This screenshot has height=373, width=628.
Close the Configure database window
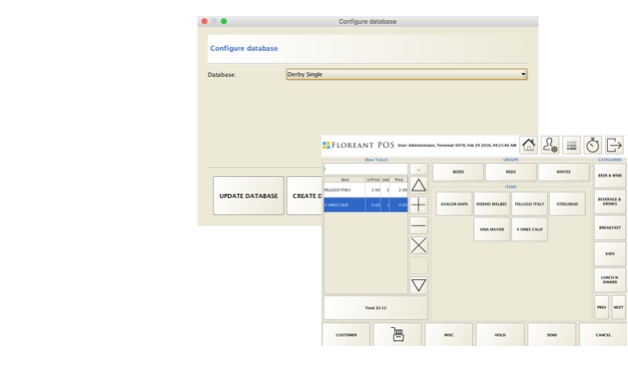[204, 21]
